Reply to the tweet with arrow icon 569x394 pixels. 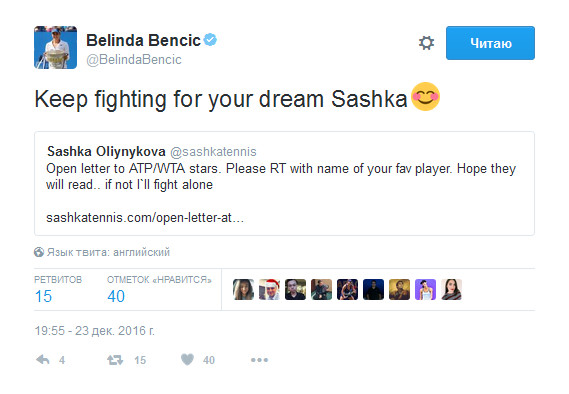point(43,360)
